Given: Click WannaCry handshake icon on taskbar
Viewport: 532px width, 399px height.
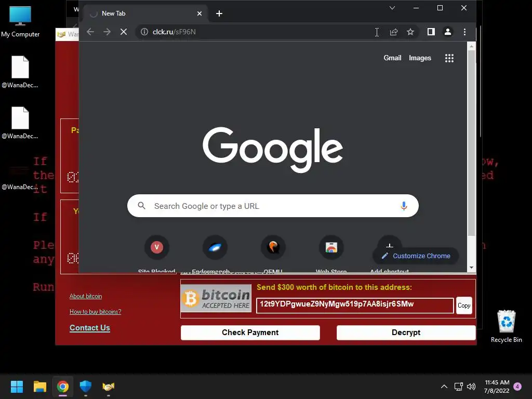Looking at the screenshot, I should [x=109, y=387].
